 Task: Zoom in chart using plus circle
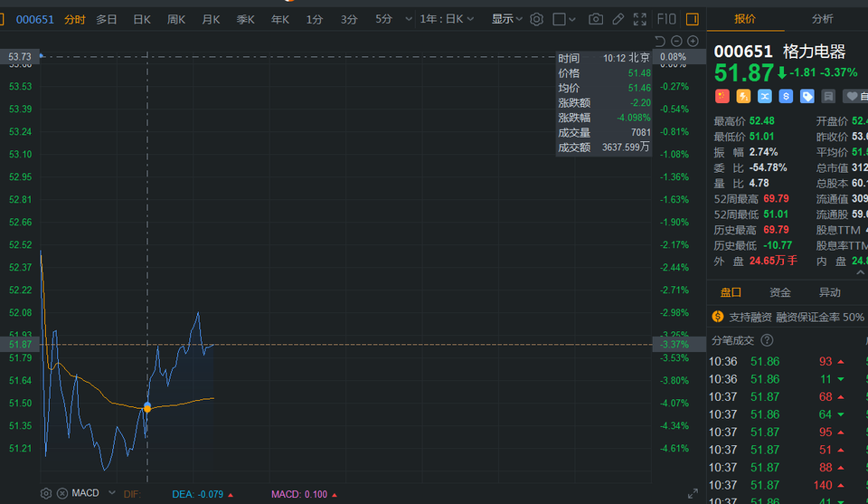click(693, 41)
